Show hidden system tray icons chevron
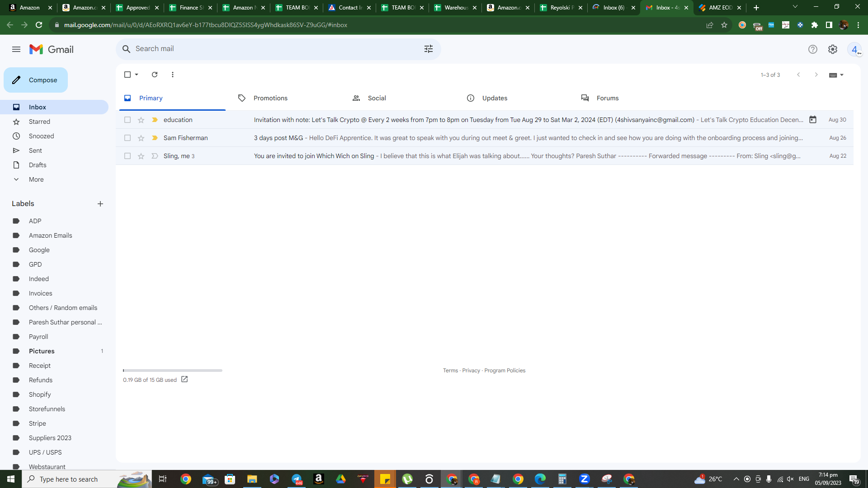The height and width of the screenshot is (488, 868). point(736,479)
